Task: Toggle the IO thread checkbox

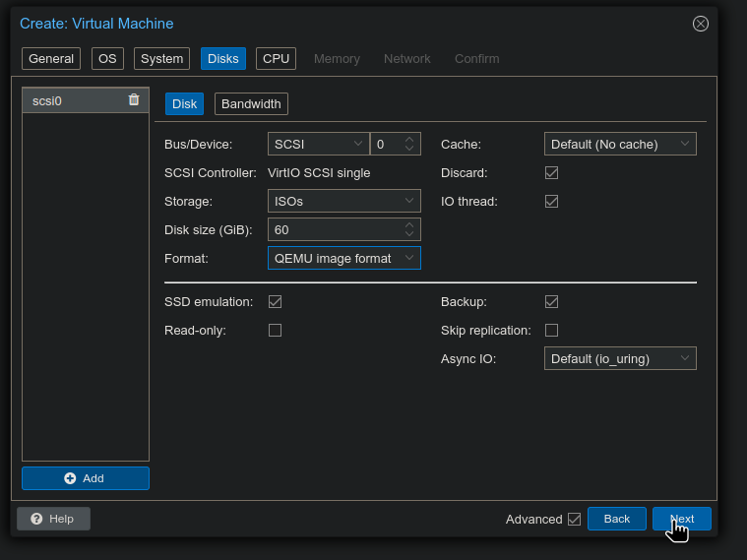Action: tap(551, 201)
